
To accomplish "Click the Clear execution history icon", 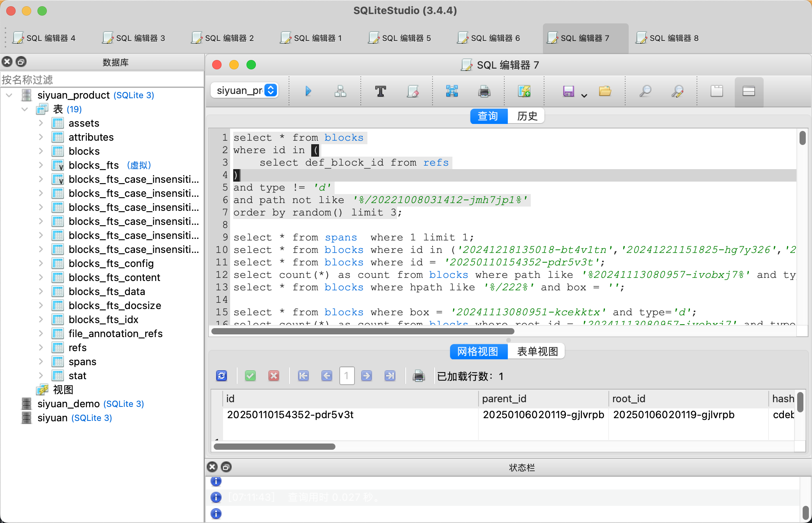I will point(413,91).
